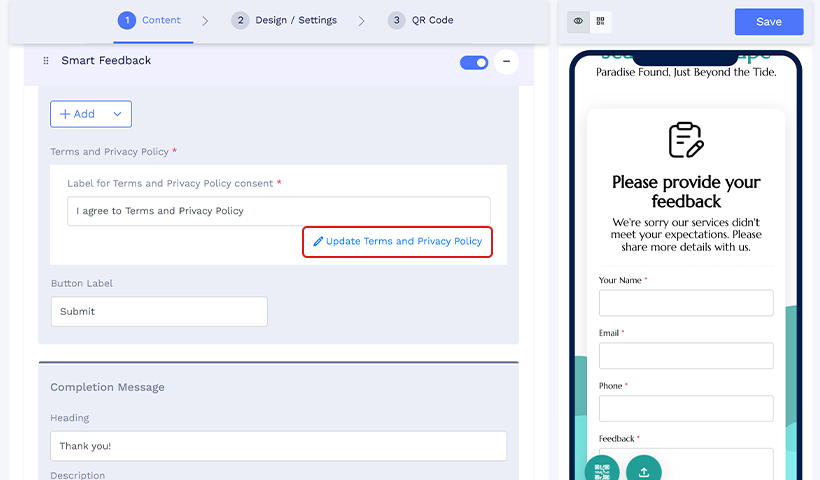Click the Feedback text area in phone preview
The height and width of the screenshot is (480, 820).
coord(686,464)
